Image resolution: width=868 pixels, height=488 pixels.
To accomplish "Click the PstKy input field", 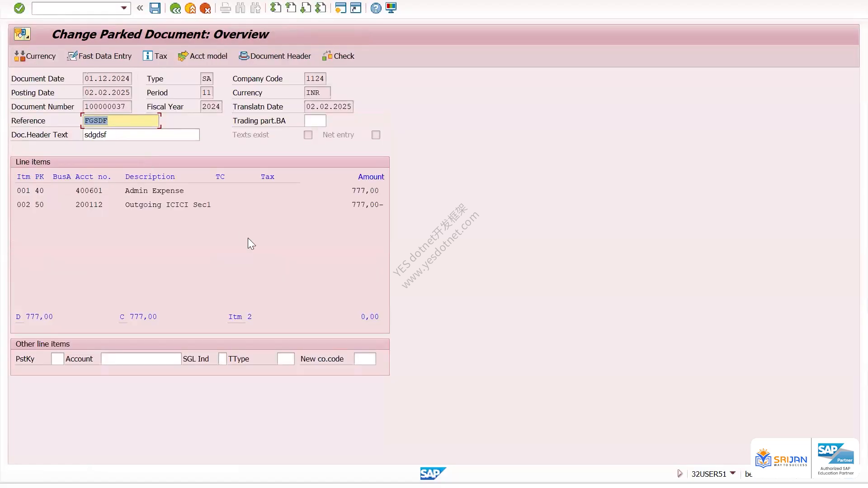I will click(57, 359).
